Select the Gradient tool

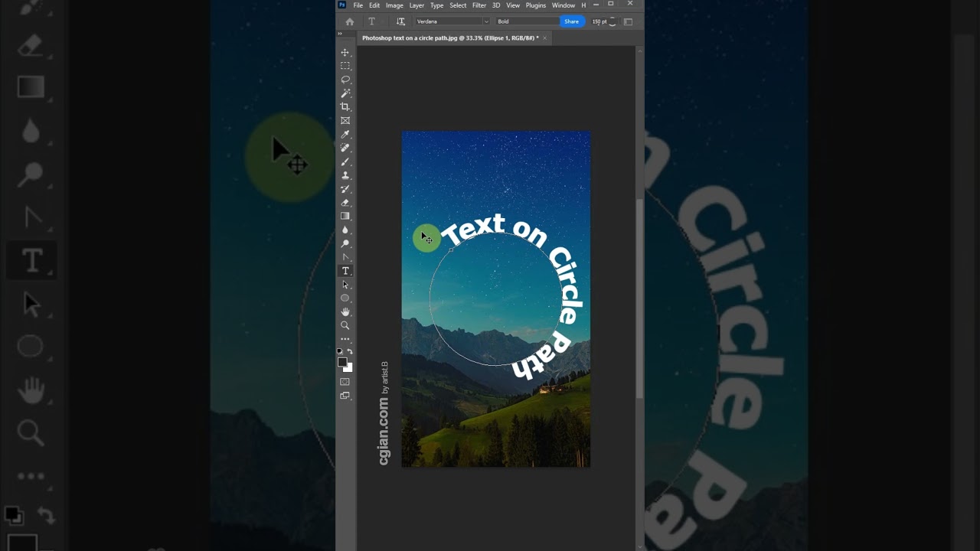[345, 216]
